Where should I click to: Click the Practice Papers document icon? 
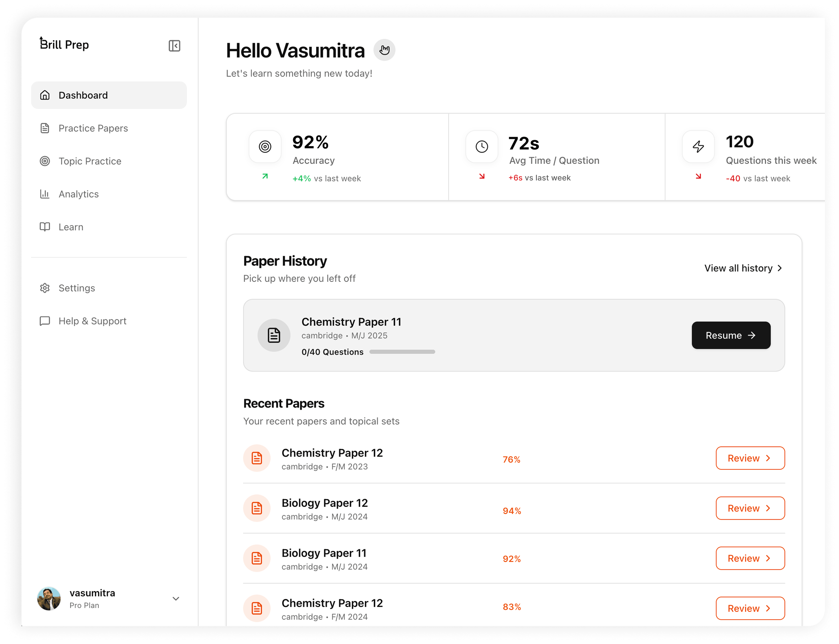[45, 128]
